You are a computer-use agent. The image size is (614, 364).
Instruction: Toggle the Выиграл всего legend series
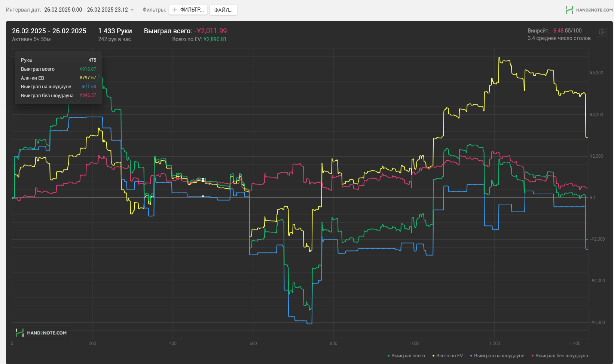tap(406, 356)
